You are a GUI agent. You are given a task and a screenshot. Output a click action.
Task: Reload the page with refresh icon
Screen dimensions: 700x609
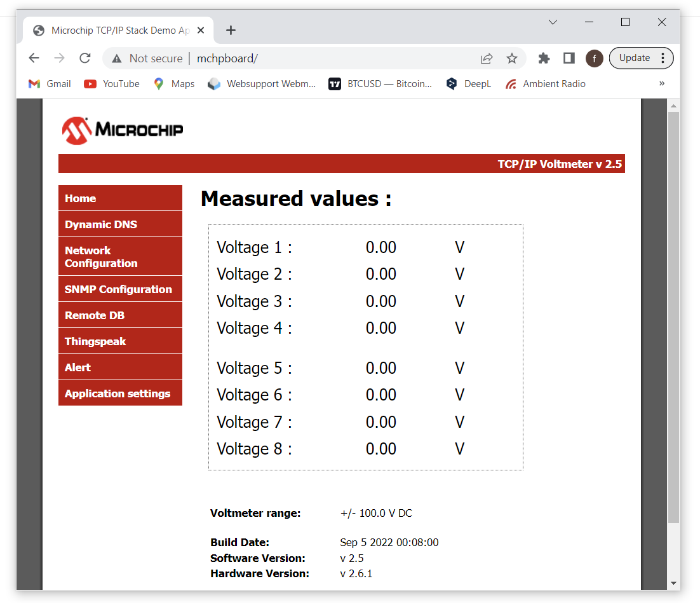click(85, 58)
